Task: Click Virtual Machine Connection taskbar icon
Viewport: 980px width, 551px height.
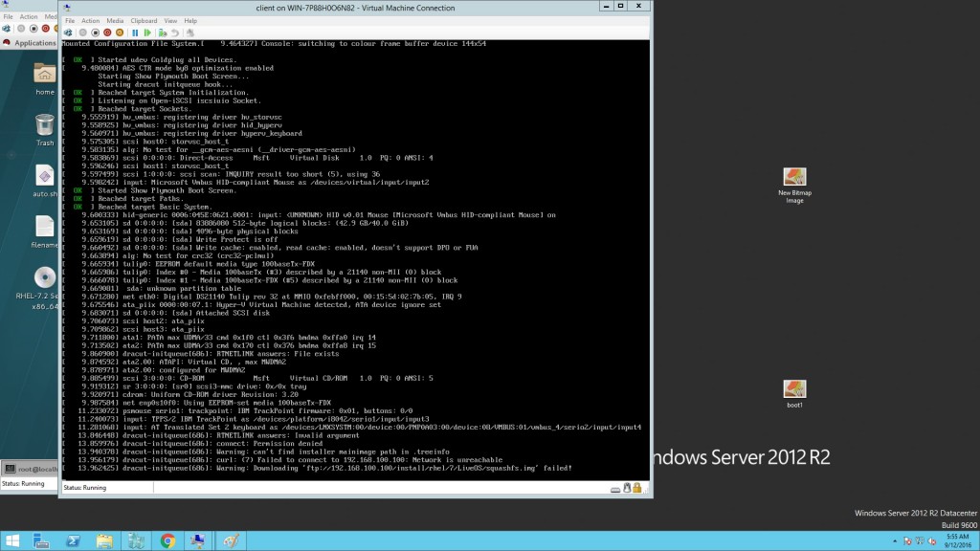Action: [x=199, y=540]
